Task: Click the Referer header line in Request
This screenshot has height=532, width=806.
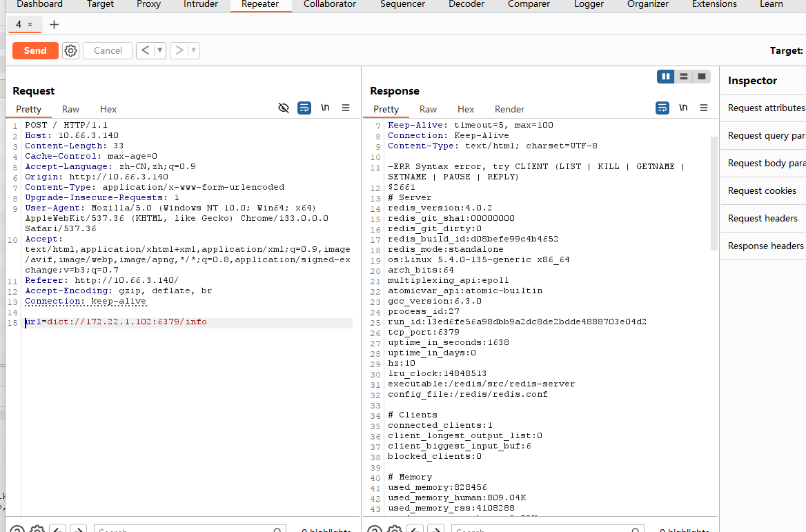Action: click(101, 281)
